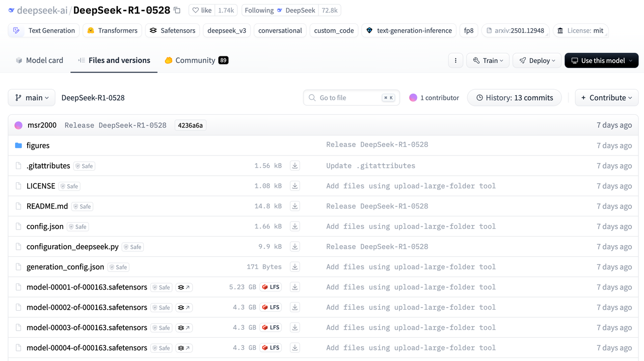Screen dimensions: 644x361
Task: Click the deepseek_v3 tag
Action: coord(227,31)
